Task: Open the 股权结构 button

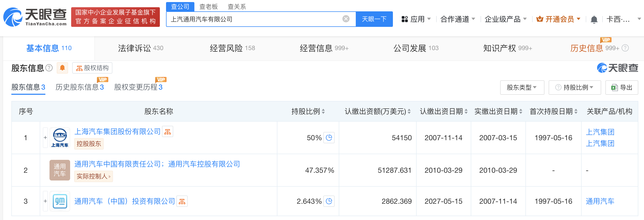Action: 92,68
